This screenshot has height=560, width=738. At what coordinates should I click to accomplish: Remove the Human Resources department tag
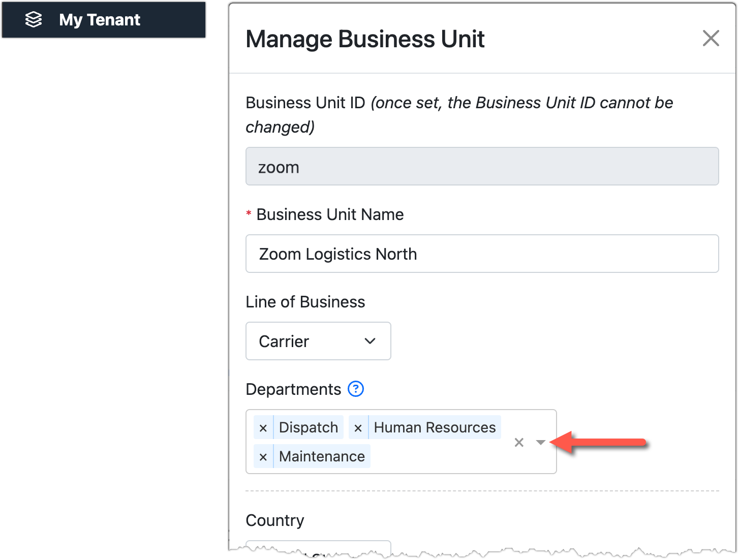click(358, 428)
